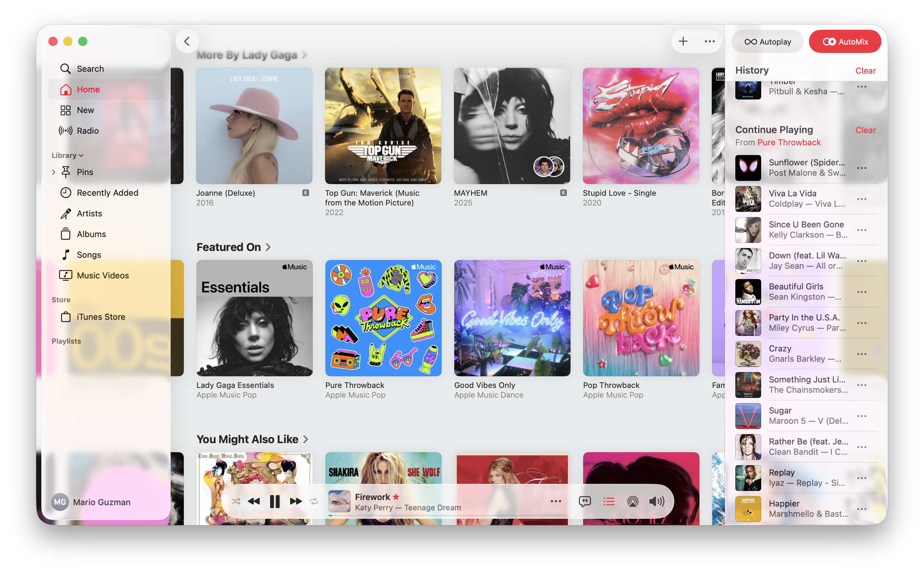Open the Joanne (Deluxe) album cover
The width and height of the screenshot is (924, 573).
coord(254,126)
